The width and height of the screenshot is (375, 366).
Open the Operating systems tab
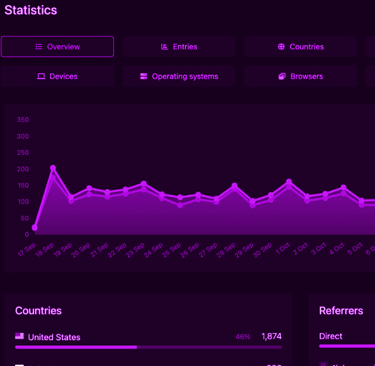[179, 76]
